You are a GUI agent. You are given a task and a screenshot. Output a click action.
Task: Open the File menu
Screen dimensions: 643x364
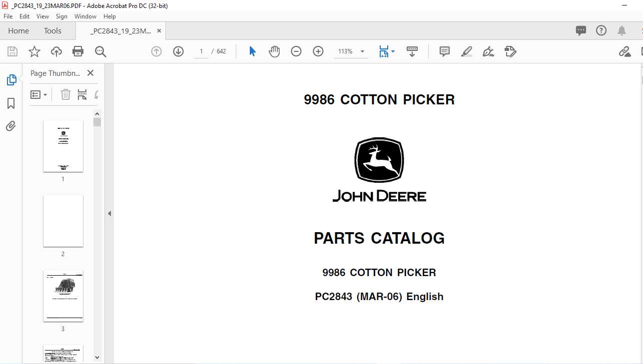[x=8, y=16]
